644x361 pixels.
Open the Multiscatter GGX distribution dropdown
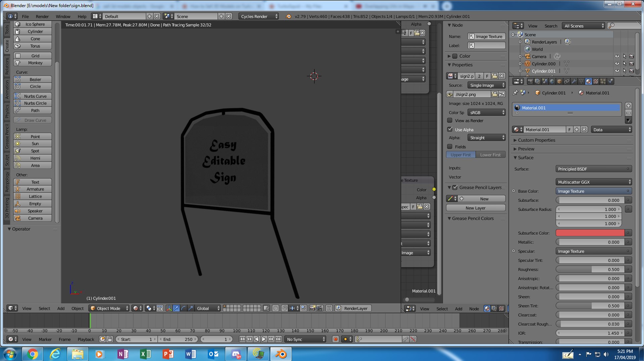[x=594, y=182]
